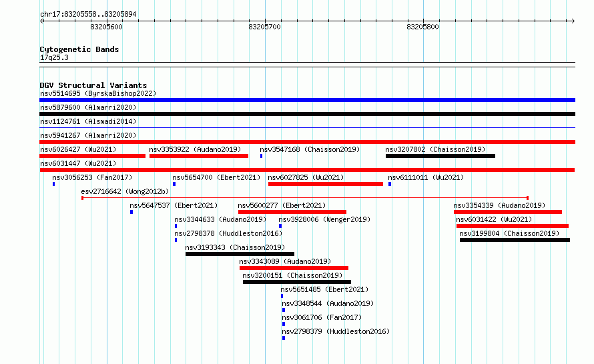The image size is (594, 364).
Task: Open variant nsv1124761 (Alsmadi2014)
Action: 88,121
